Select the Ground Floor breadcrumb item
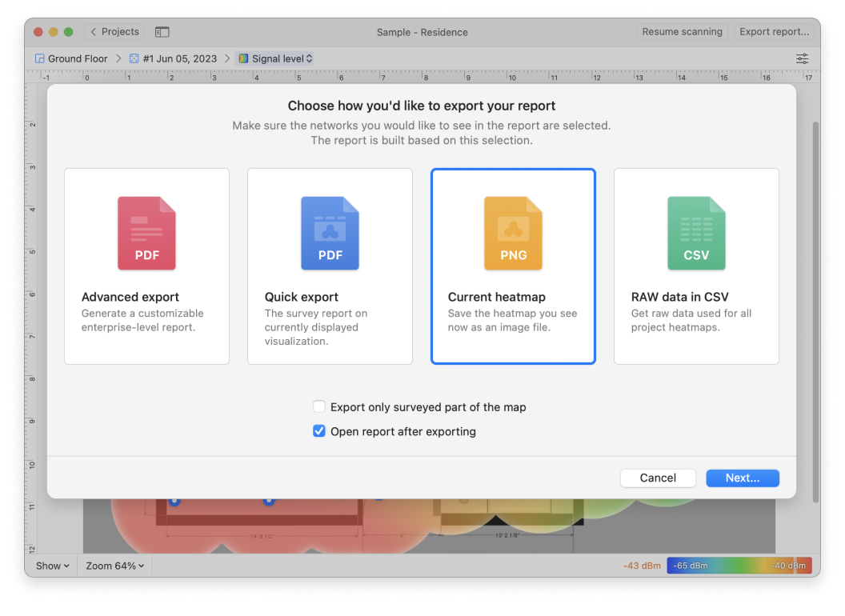Image resolution: width=845 pixels, height=616 pixels. [x=77, y=58]
